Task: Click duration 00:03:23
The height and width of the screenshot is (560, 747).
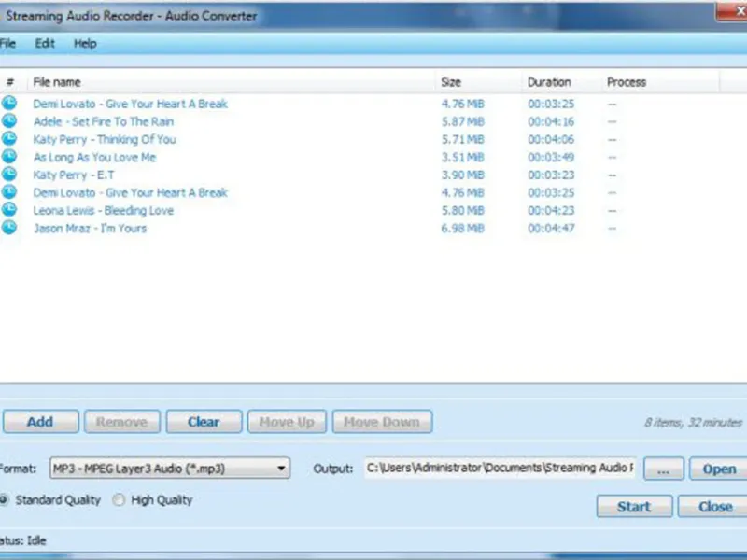Action: pyautogui.click(x=551, y=175)
